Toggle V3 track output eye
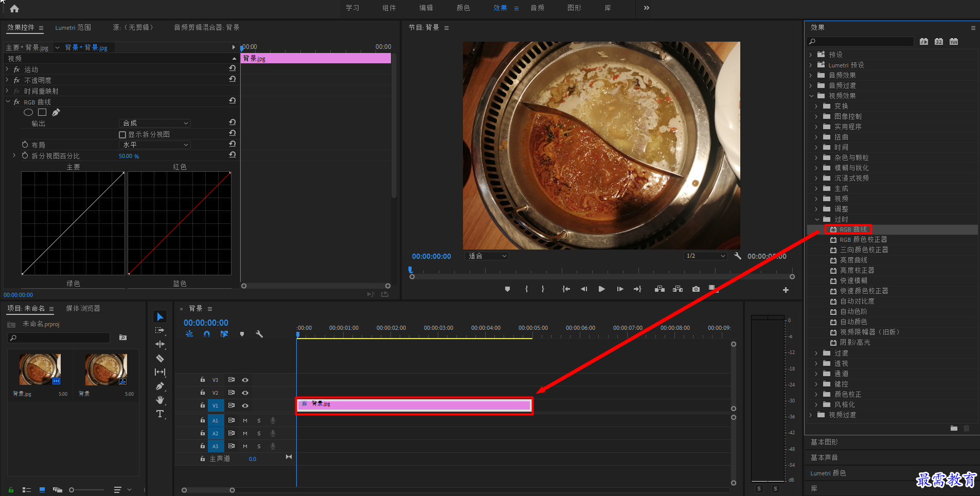This screenshot has width=980, height=496. [x=245, y=380]
